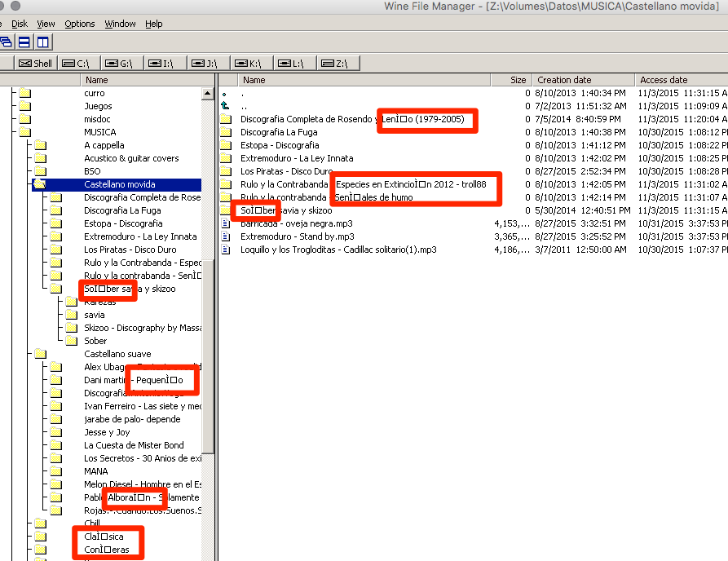Click the folder icon for A cappella

pyautogui.click(x=41, y=145)
